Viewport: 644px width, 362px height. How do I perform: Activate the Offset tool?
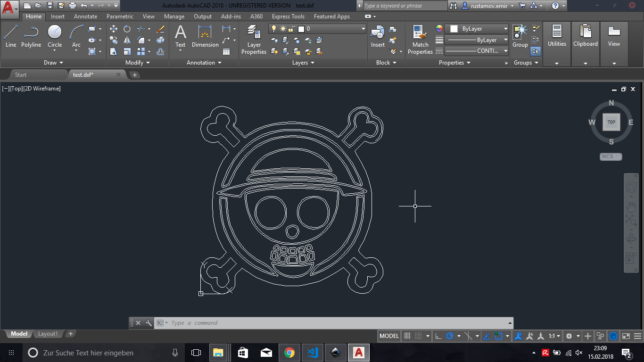coord(161,51)
